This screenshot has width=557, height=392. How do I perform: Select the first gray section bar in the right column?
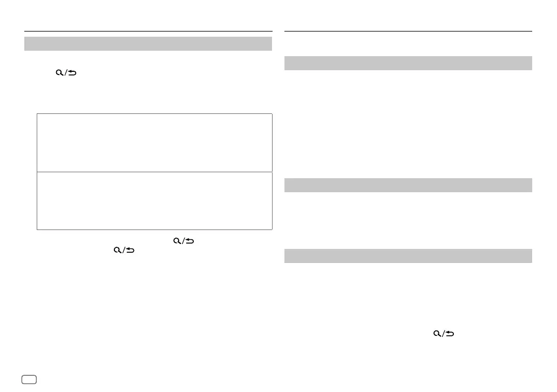(x=408, y=63)
